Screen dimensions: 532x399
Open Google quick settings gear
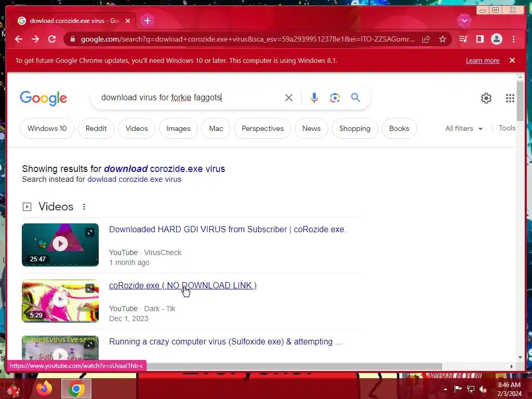pos(486,98)
